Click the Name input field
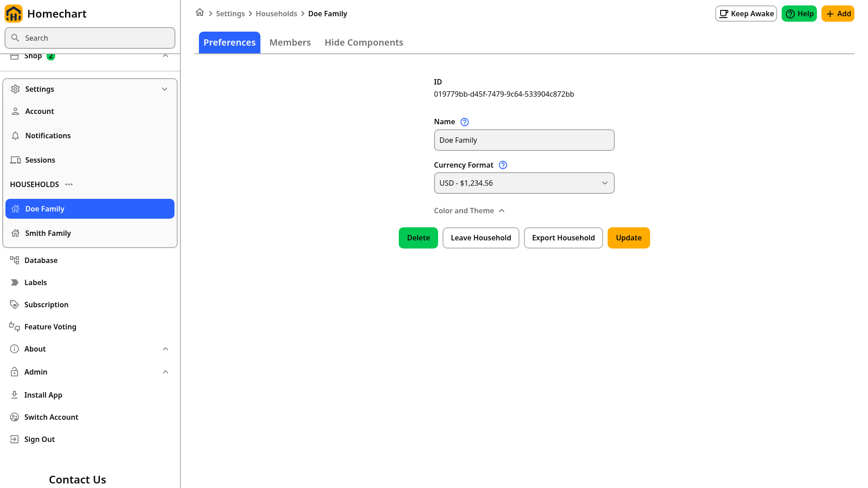This screenshot has width=868, height=488. pyautogui.click(x=524, y=140)
